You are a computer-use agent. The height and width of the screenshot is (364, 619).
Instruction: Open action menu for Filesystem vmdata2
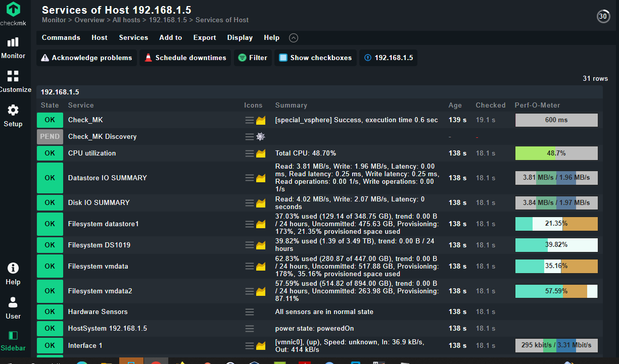250,291
